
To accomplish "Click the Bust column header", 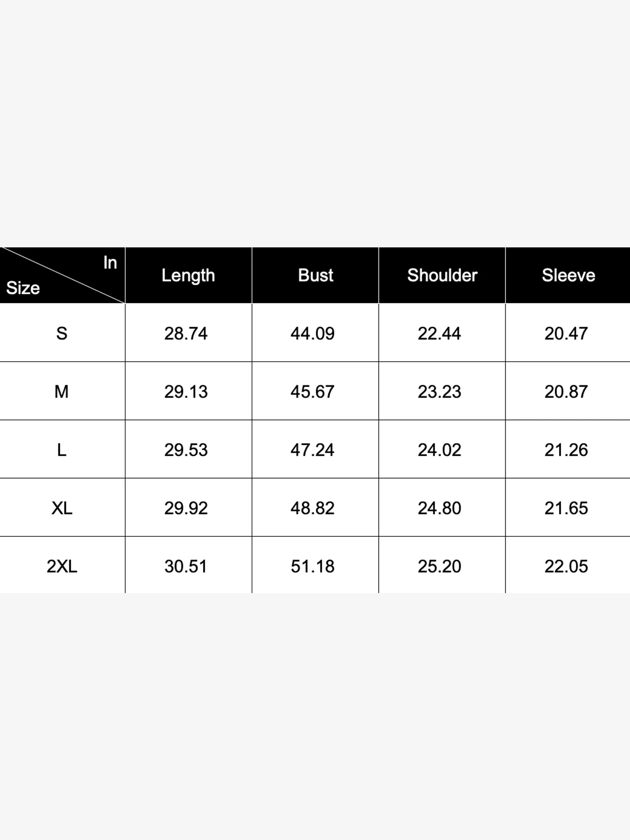I will tap(315, 276).
